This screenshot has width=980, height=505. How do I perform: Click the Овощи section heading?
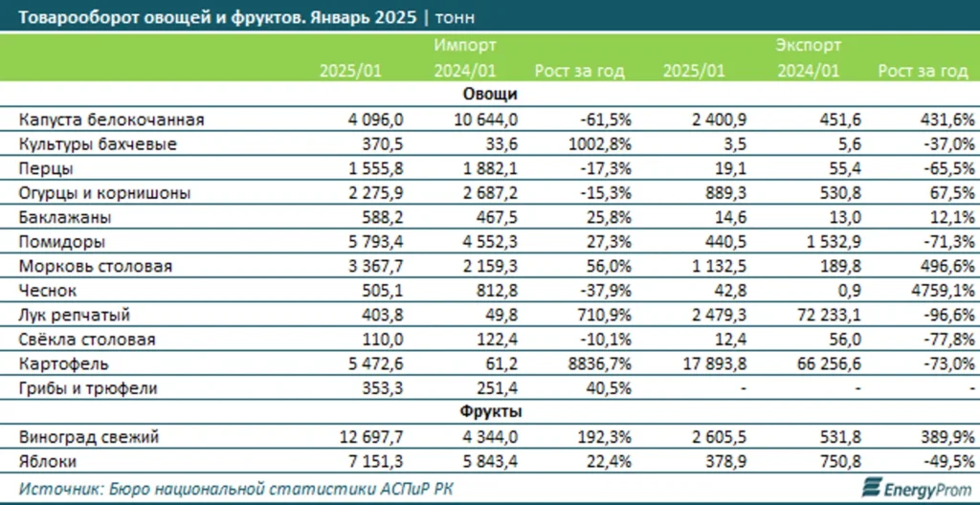point(490,95)
